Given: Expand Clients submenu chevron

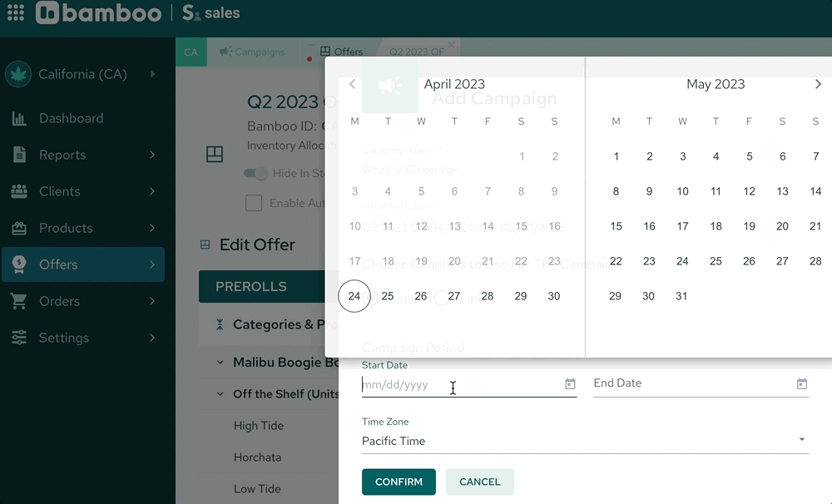Looking at the screenshot, I should tap(152, 191).
